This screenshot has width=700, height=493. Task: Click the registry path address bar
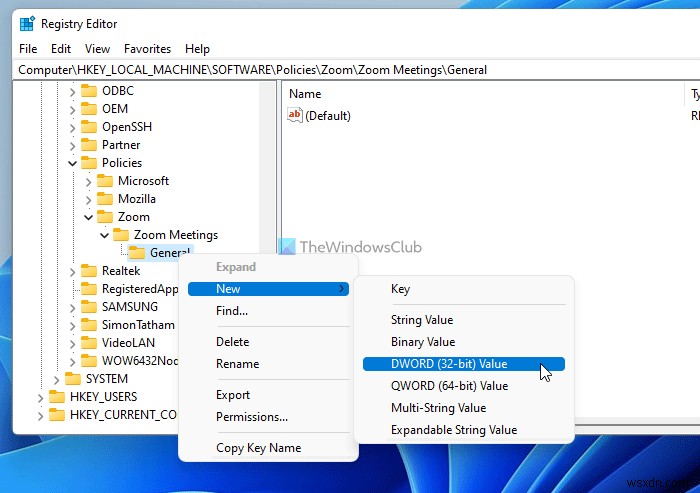[357, 70]
